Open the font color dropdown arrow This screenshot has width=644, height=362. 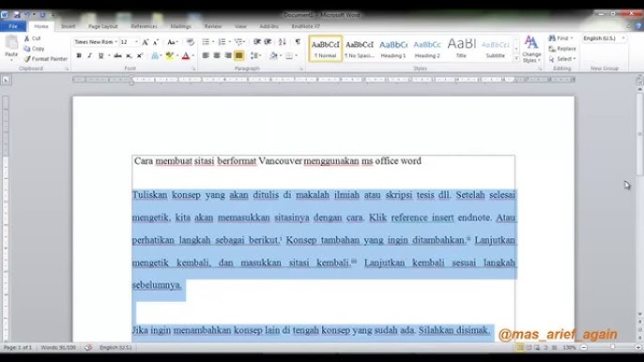tap(193, 55)
